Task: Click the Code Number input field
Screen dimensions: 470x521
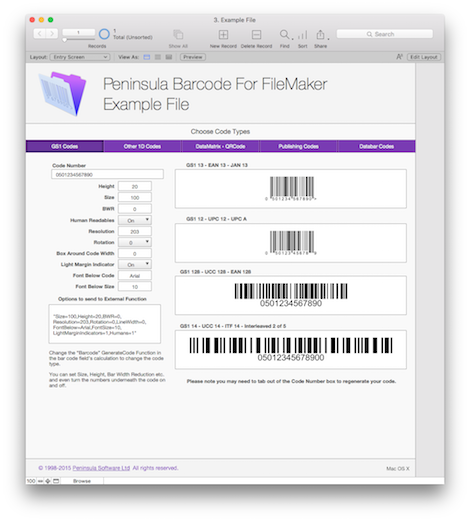Action: pos(107,174)
